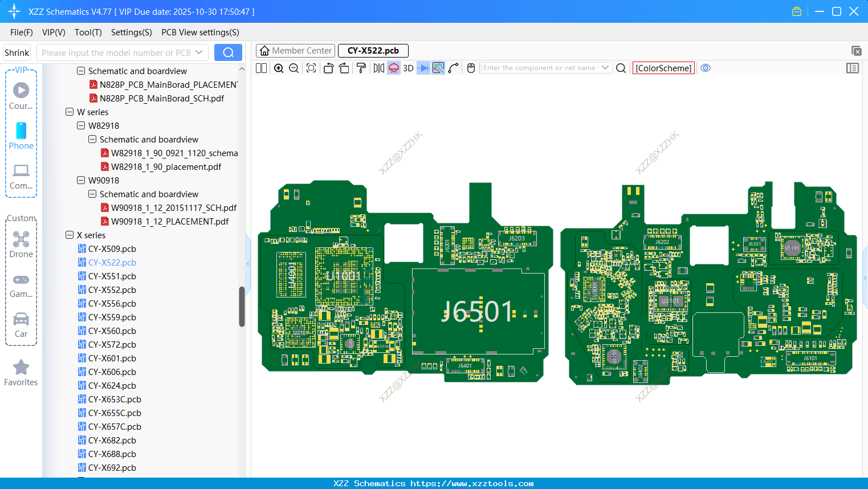The image size is (868, 489).
Task: Open CY-X556.pcb in the file tree
Action: [x=112, y=304]
